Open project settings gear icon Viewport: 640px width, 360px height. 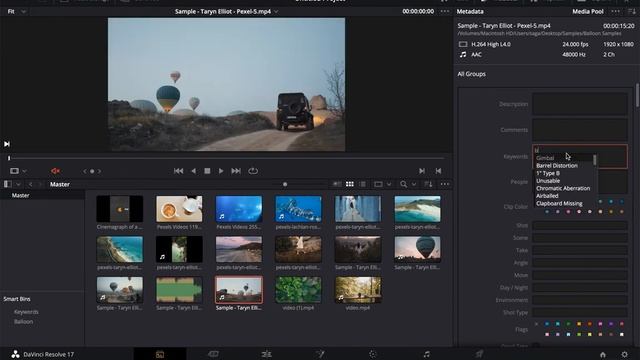(624, 355)
